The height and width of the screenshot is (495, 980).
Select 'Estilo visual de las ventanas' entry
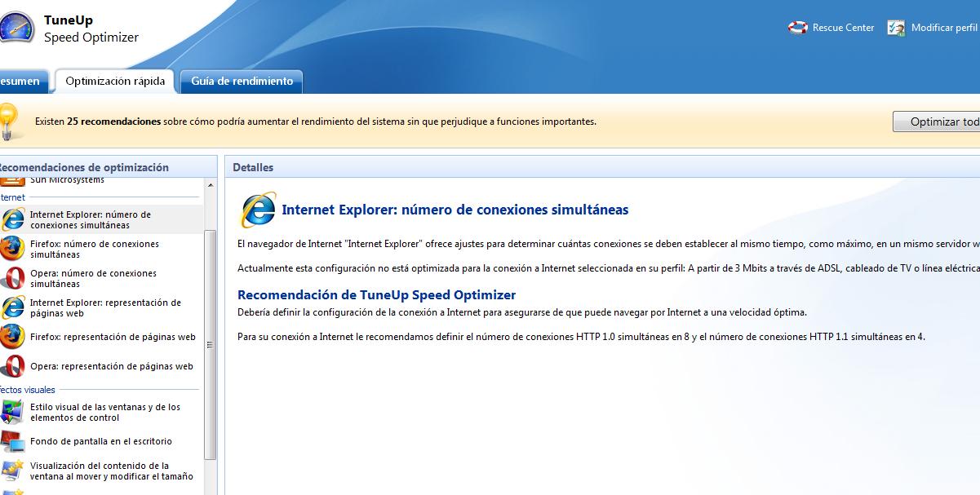100,412
